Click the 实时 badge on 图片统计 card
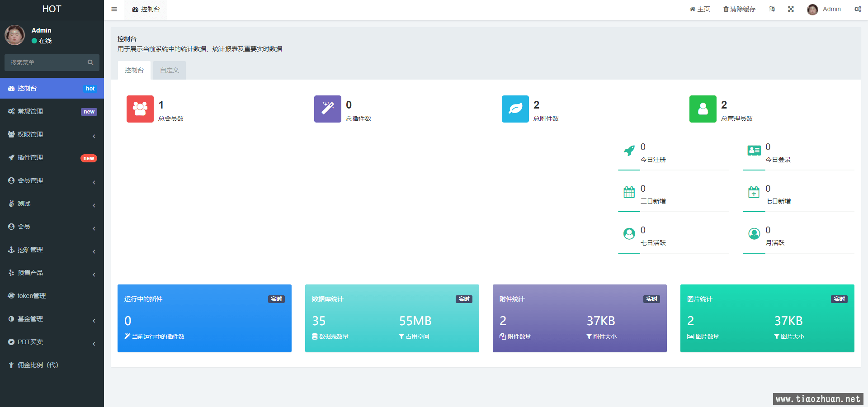This screenshot has height=407, width=868. 840,299
